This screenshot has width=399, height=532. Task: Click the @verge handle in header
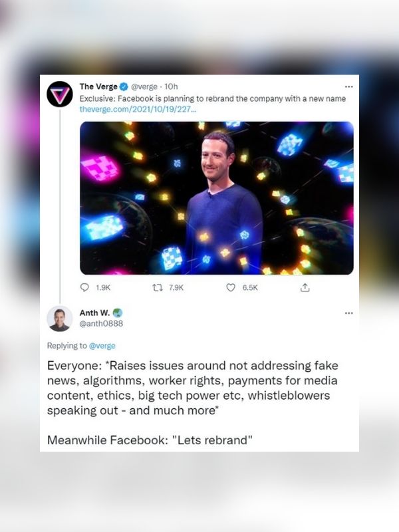[144, 87]
